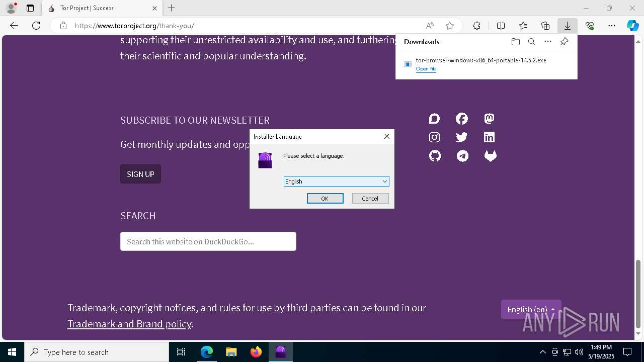The image size is (644, 362).
Task: Open Trademark and Brand policy link
Action: (x=129, y=324)
